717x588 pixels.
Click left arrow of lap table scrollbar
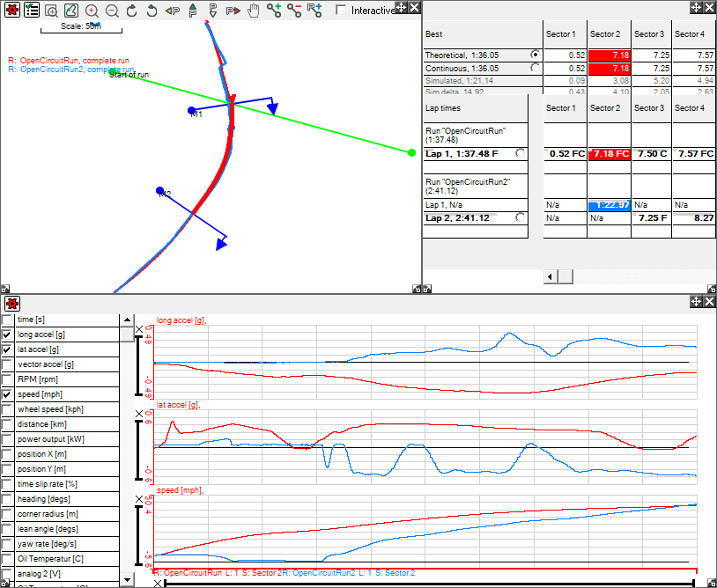pyautogui.click(x=551, y=277)
